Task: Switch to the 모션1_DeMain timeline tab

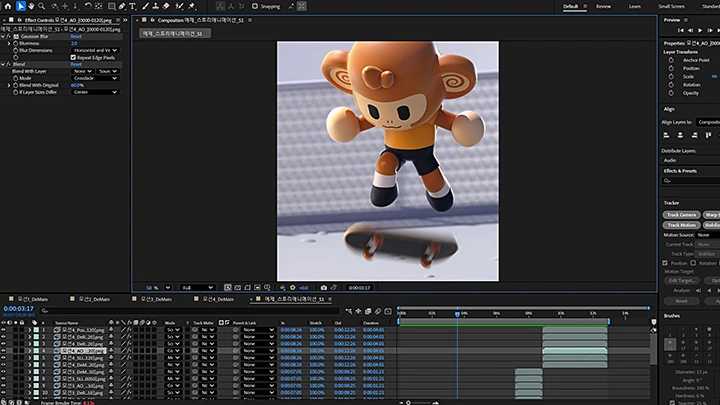Action: [x=33, y=299]
